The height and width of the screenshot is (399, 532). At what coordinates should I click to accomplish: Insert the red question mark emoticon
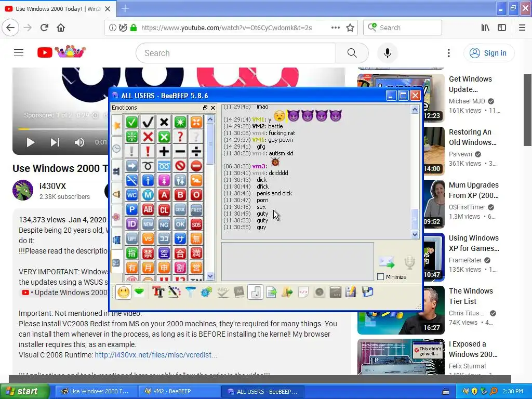[180, 137]
